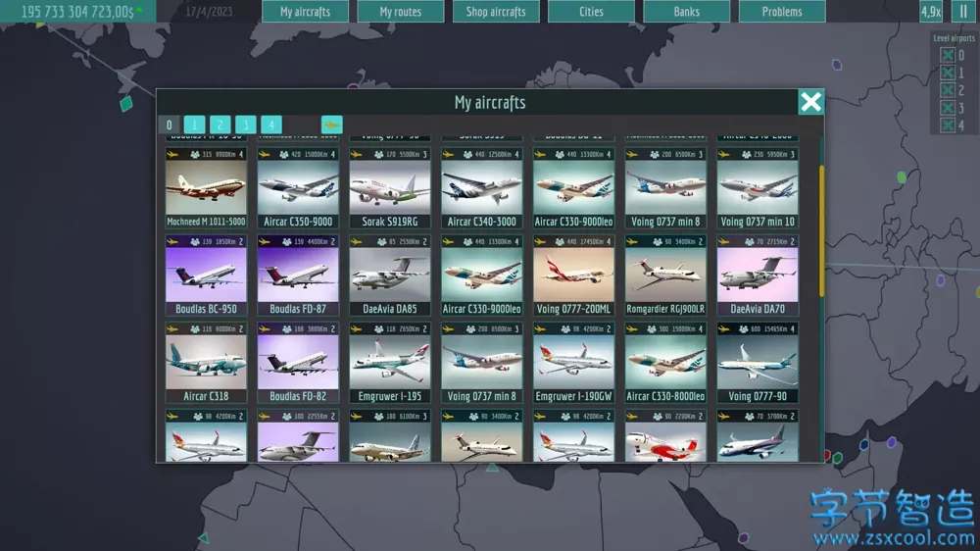Select the Aircar C340-3000 aircraft card

[481, 187]
